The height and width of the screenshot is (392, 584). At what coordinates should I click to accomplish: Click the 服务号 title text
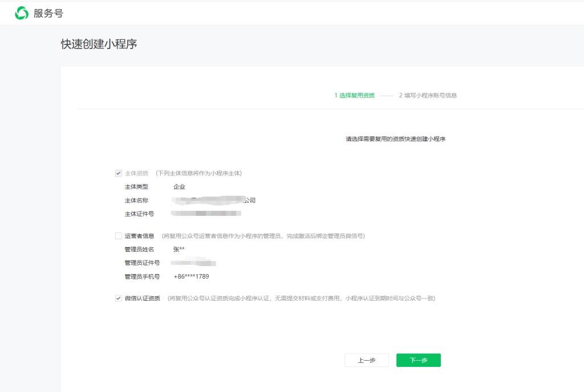point(48,13)
